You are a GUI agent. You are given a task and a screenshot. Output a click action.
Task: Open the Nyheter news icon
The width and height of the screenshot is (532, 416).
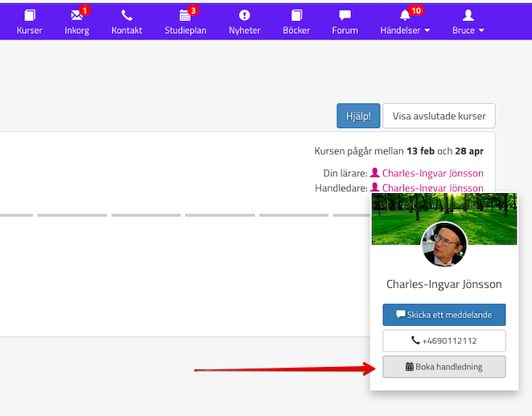tap(245, 16)
